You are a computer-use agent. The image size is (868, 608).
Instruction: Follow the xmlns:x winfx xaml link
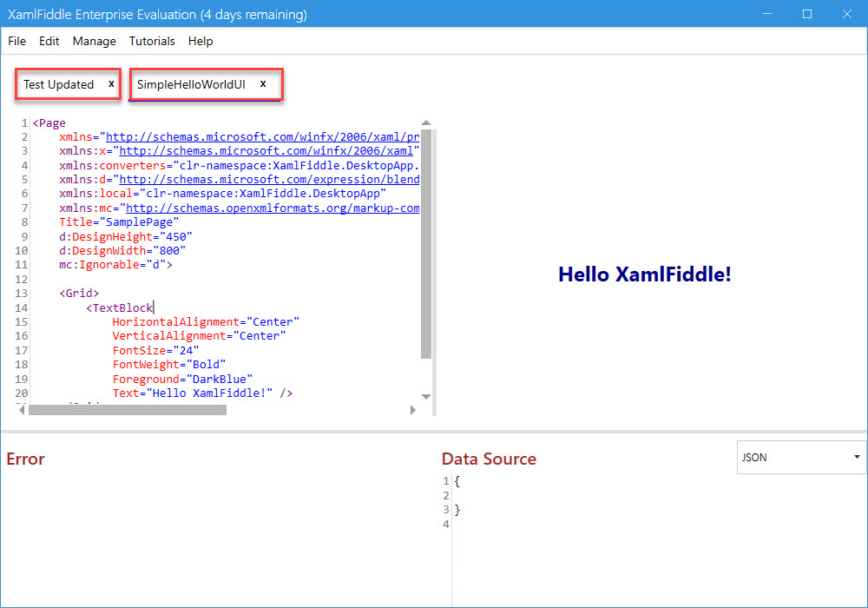point(266,150)
